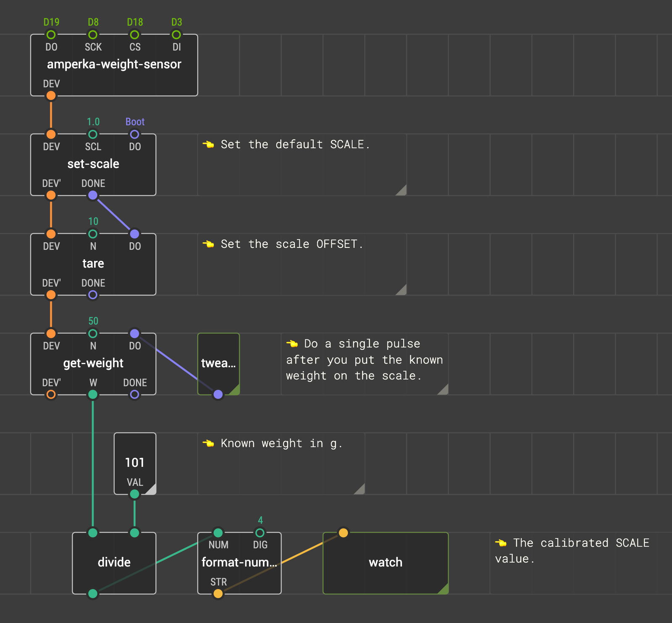Click the left input pin of divide
This screenshot has width=672, height=623.
pyautogui.click(x=93, y=533)
